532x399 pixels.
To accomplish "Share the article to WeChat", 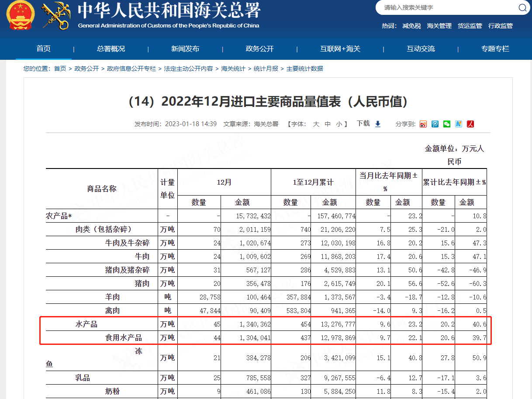I will tap(447, 124).
